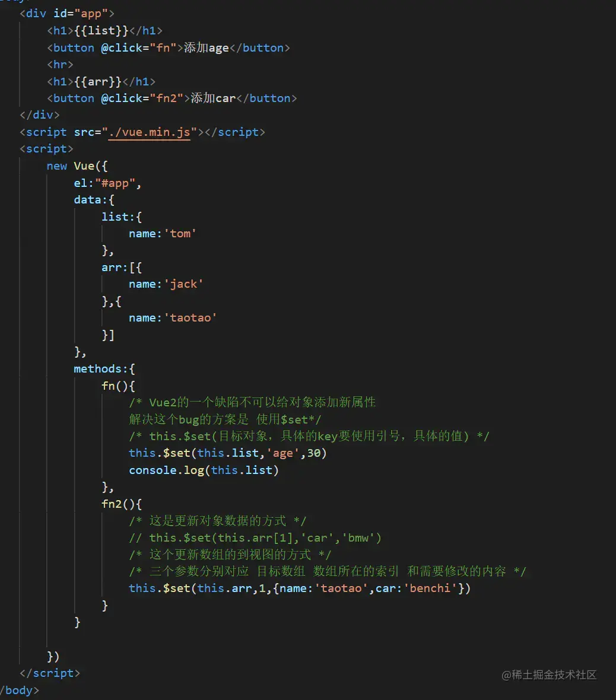Click the console.log(this.list) line
This screenshot has height=700, width=616.
point(204,470)
